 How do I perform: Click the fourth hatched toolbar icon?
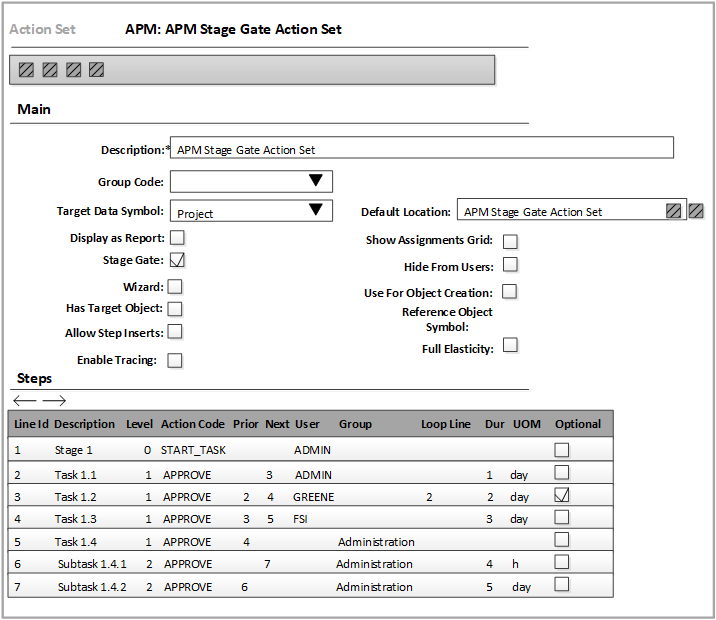point(96,70)
